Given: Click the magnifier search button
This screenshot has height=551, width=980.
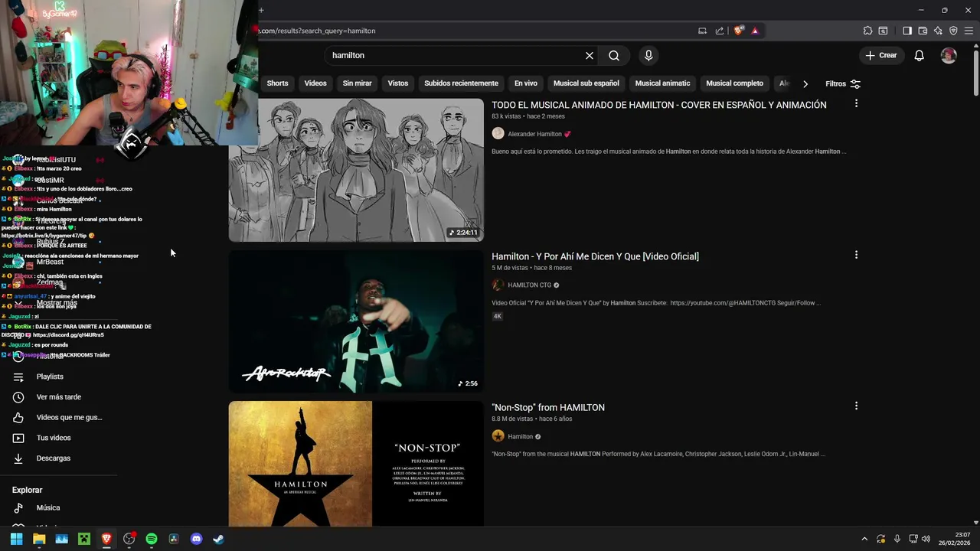Looking at the screenshot, I should (614, 56).
